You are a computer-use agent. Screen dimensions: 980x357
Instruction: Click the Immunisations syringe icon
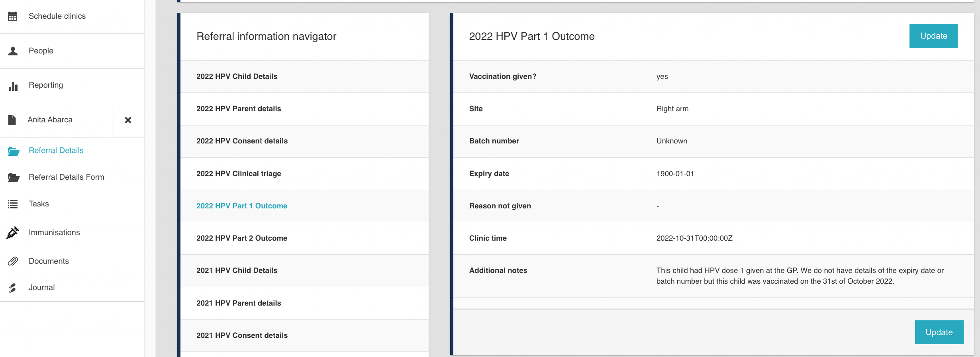click(13, 233)
